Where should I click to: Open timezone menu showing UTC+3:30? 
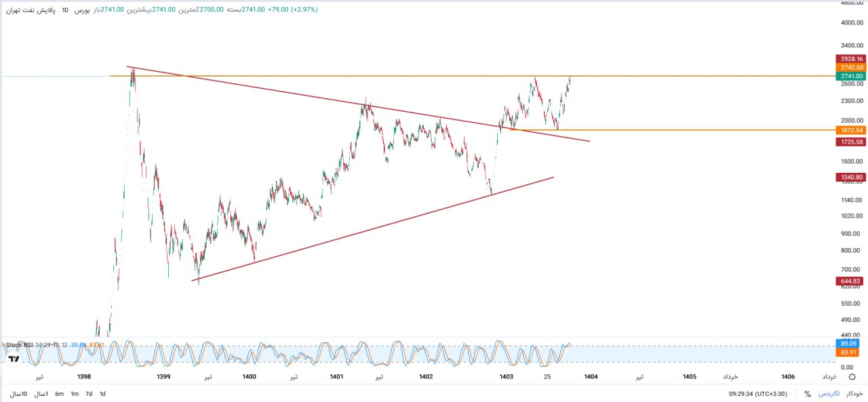(x=758, y=394)
